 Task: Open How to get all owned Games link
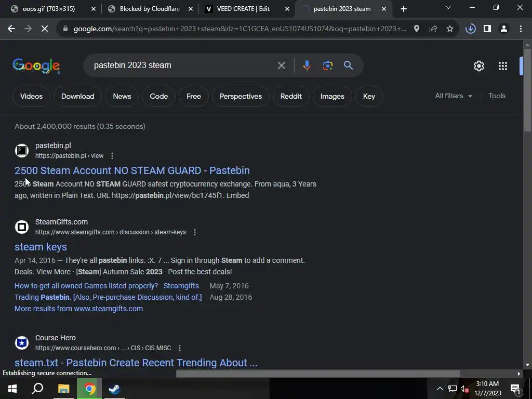point(107,286)
